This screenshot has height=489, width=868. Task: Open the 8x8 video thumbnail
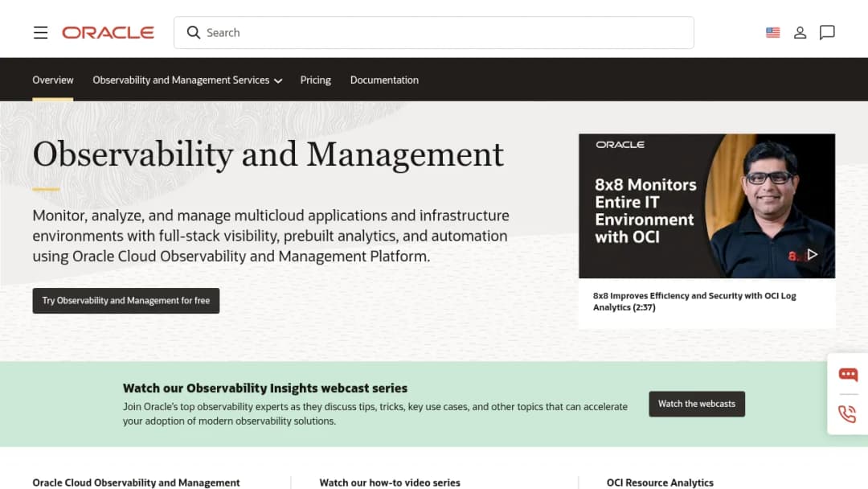point(707,206)
